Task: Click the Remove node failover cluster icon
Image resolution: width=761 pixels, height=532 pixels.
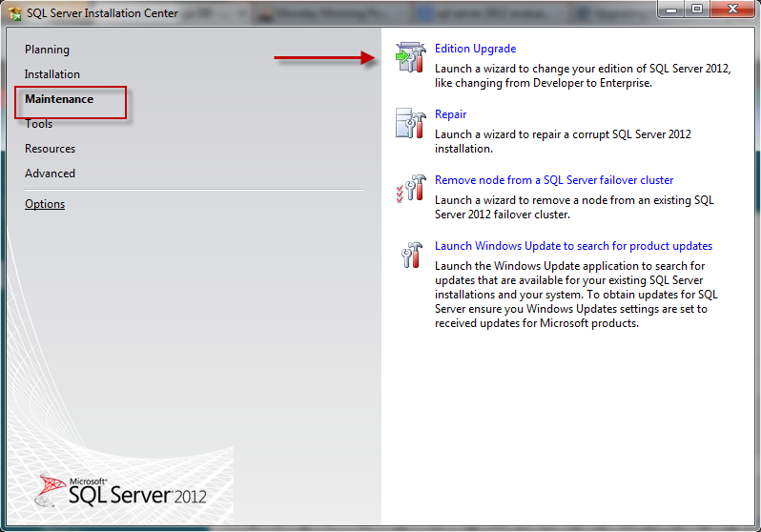Action: (411, 189)
